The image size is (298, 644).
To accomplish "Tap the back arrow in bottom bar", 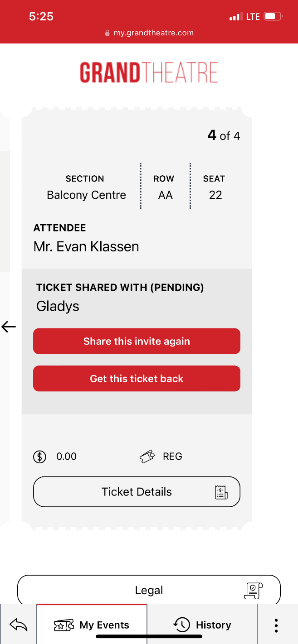I will (18, 625).
